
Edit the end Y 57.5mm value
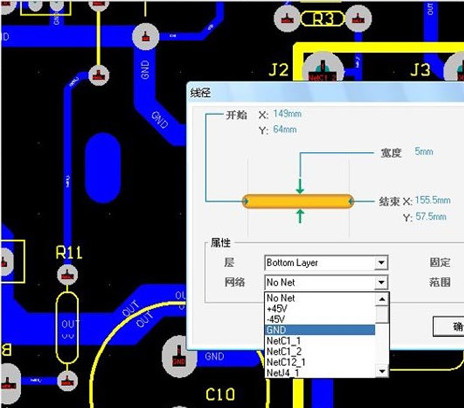coord(431,217)
